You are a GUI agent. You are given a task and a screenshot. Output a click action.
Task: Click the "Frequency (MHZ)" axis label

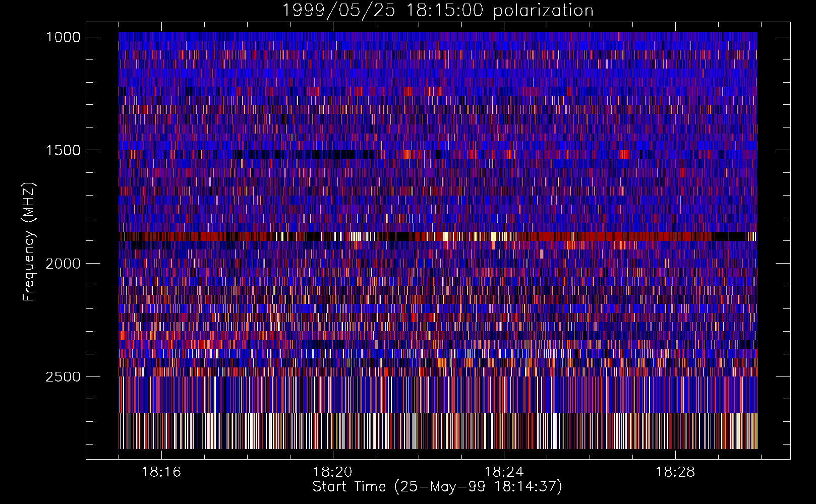[x=29, y=241]
